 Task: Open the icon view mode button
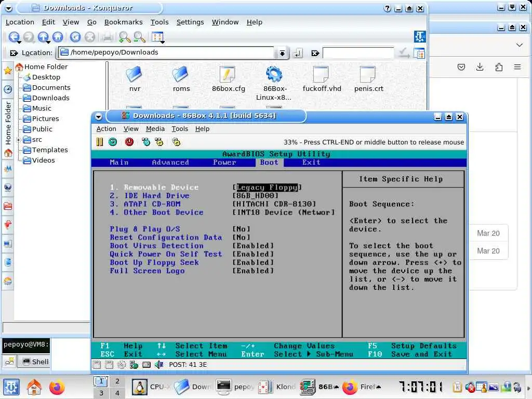(x=157, y=37)
